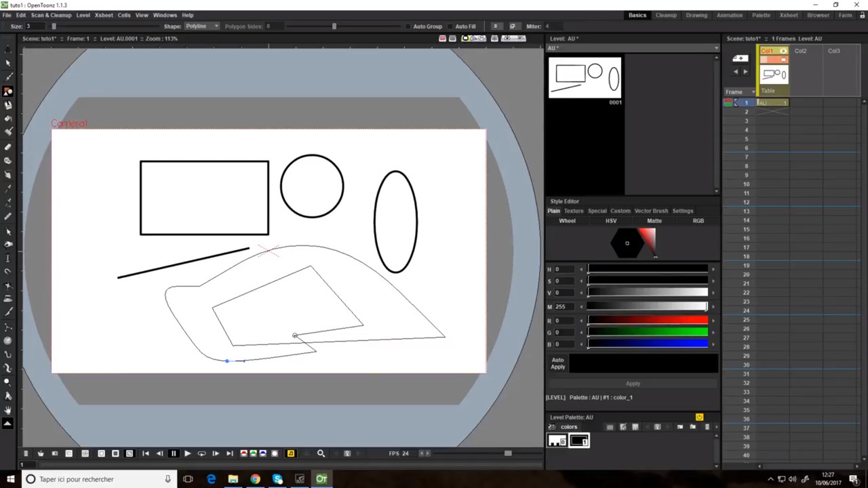Open the viewer locator magnifier

pos(321,453)
